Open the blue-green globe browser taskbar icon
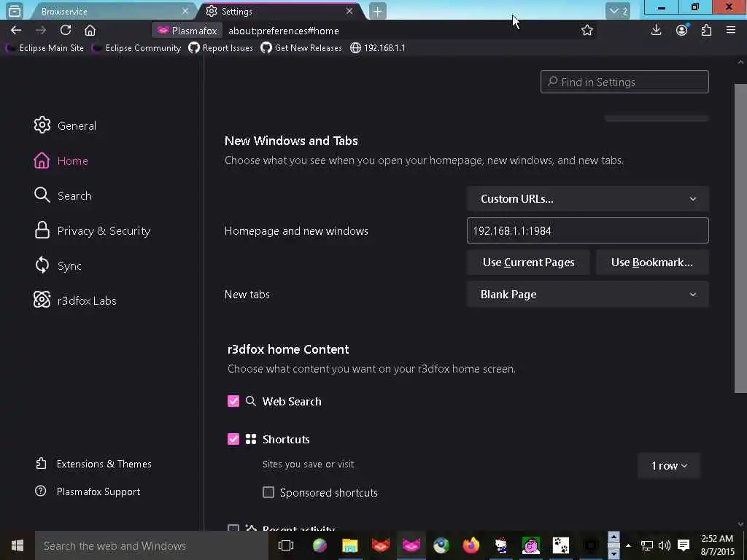 [x=441, y=545]
